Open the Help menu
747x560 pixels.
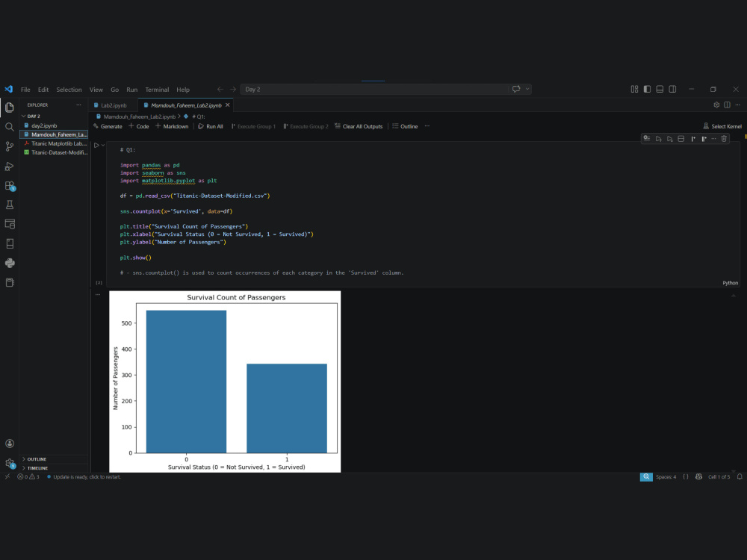coord(183,90)
